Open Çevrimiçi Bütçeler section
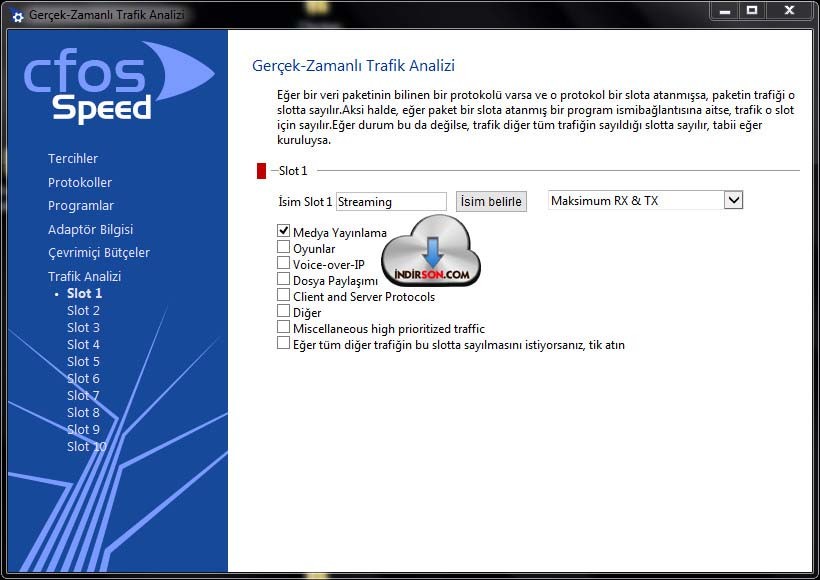The image size is (820, 580). 99,253
